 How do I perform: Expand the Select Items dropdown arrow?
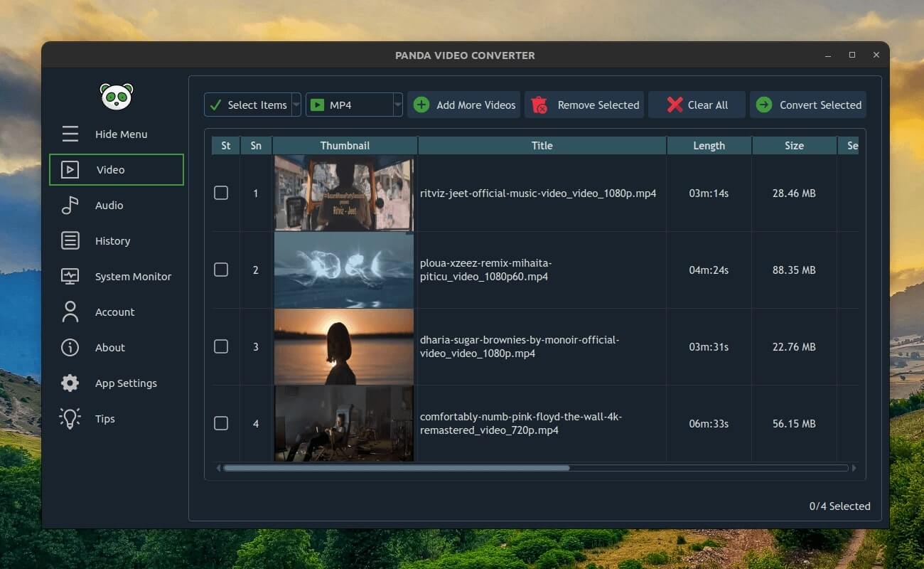[x=296, y=105]
